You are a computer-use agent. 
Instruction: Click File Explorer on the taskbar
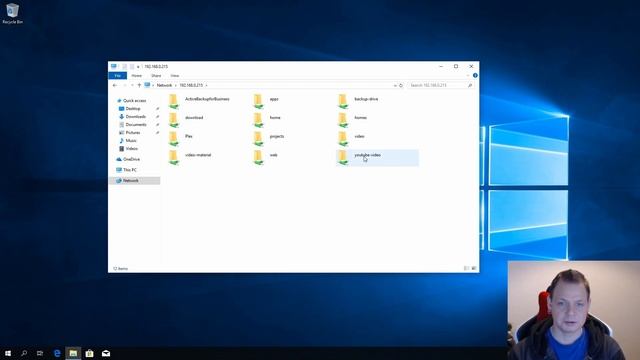click(x=73, y=353)
